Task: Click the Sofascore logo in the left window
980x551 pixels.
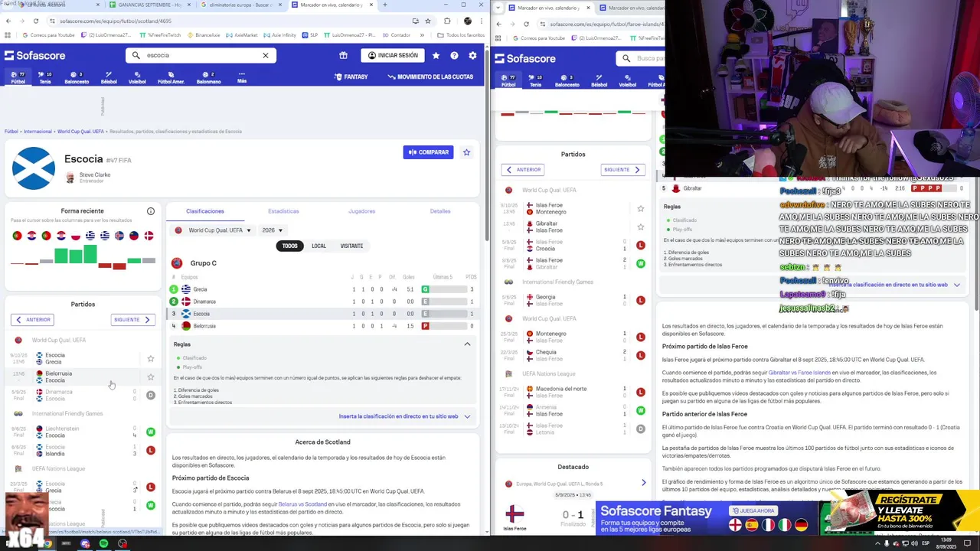Action: (x=35, y=55)
